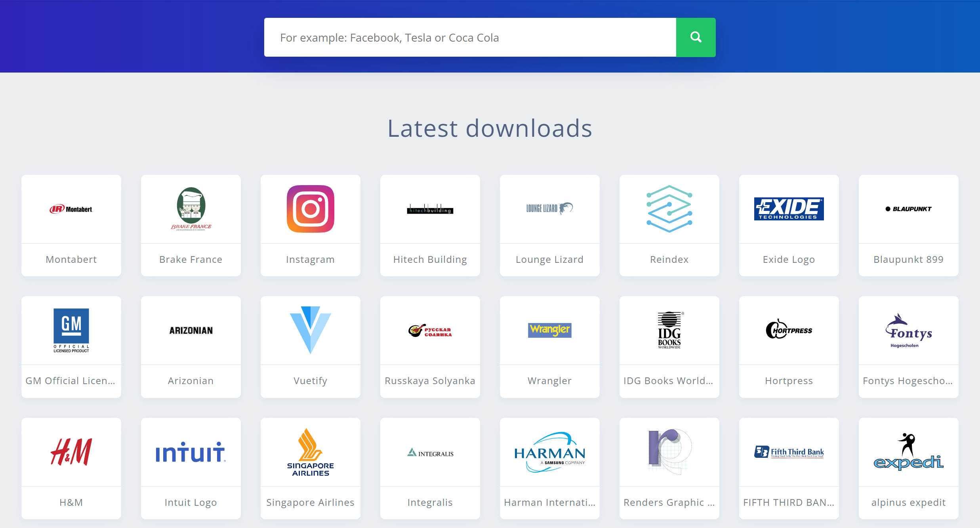This screenshot has height=528, width=980.
Task: Open the Intuit Logo card
Action: click(x=191, y=468)
